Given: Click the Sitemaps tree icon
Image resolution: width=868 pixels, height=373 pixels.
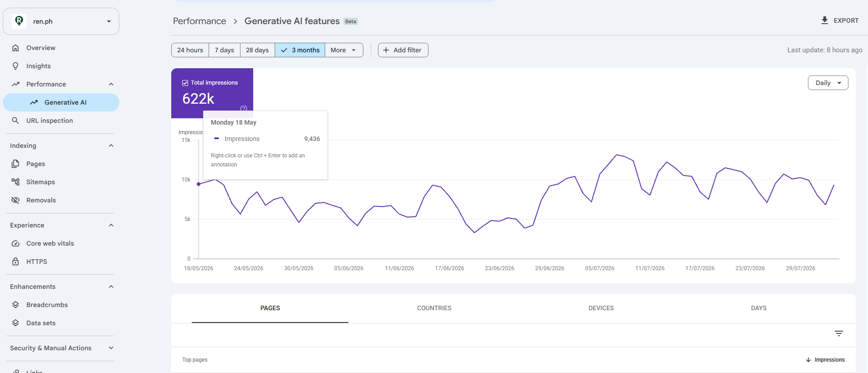Looking at the screenshot, I should (15, 182).
